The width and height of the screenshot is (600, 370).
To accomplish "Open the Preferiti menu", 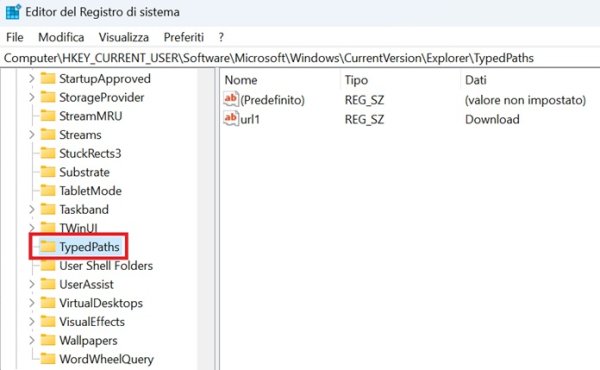I will 184,37.
